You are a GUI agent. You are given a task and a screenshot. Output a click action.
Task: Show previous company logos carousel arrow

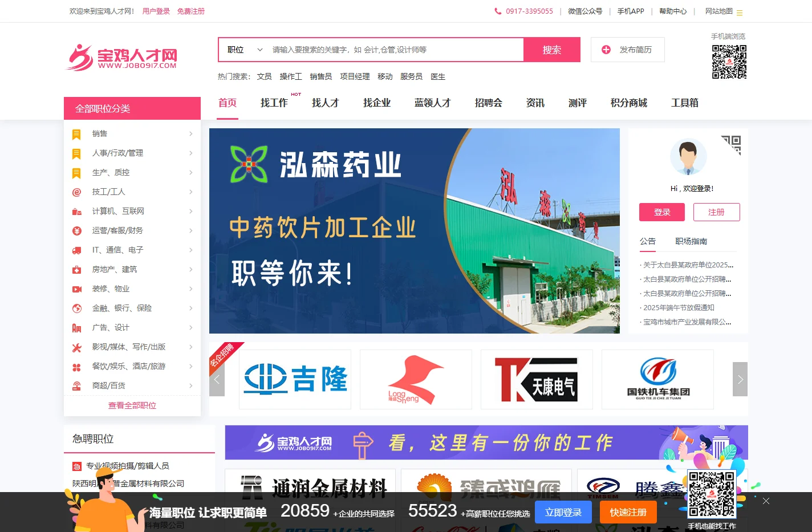pos(217,379)
